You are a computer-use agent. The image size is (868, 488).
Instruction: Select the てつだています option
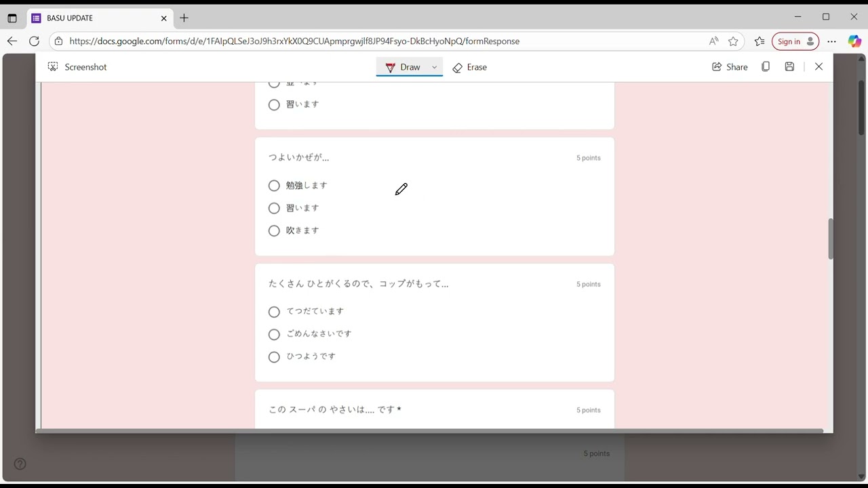pos(274,312)
